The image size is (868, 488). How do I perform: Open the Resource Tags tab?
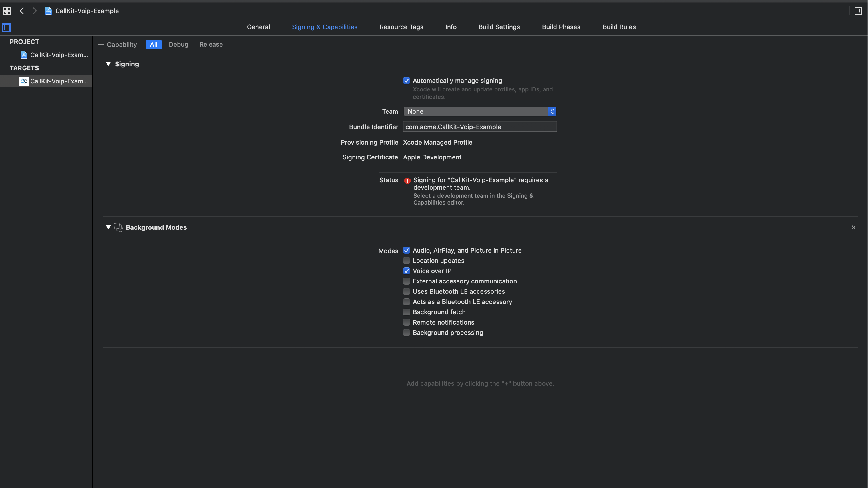point(401,27)
